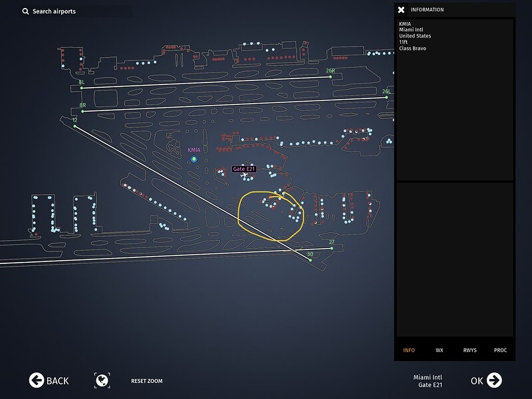Image resolution: width=532 pixels, height=399 pixels.
Task: Close the Information panel with X
Action: point(401,9)
